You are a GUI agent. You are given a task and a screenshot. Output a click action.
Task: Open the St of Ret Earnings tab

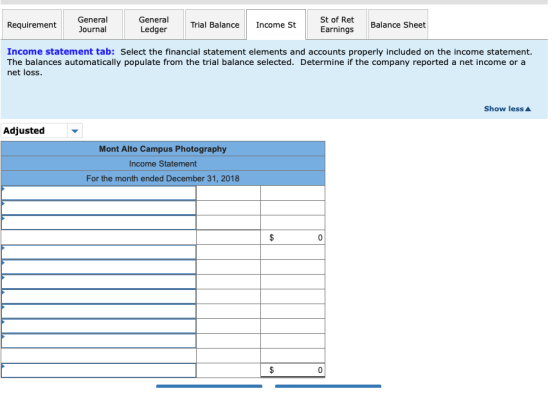click(337, 25)
